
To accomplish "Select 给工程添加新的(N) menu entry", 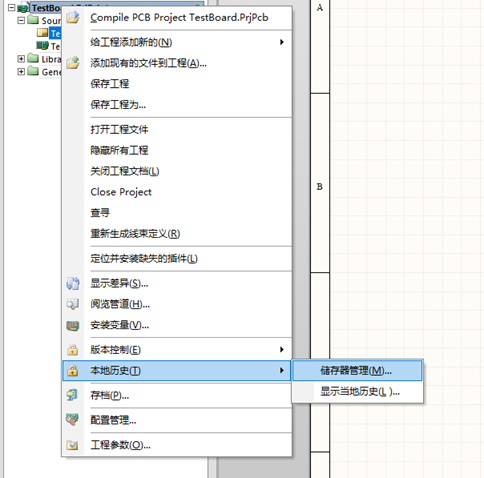I will coord(177,42).
